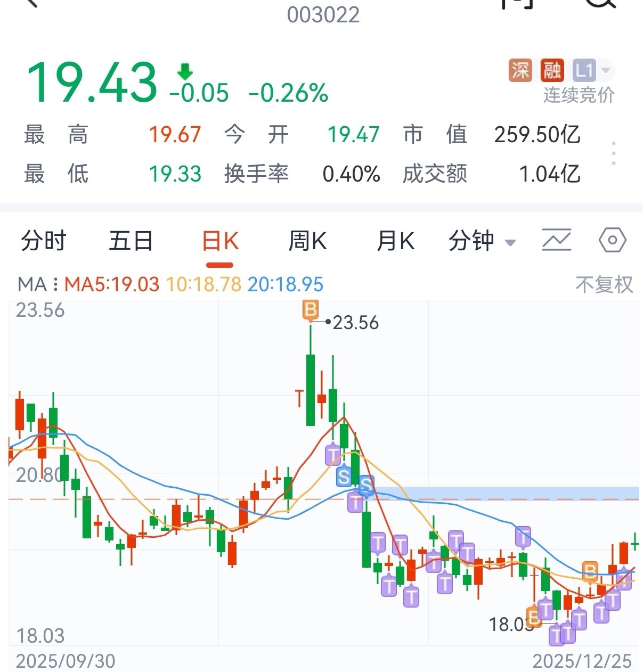Switch to the 周K tab

pyautogui.click(x=307, y=241)
